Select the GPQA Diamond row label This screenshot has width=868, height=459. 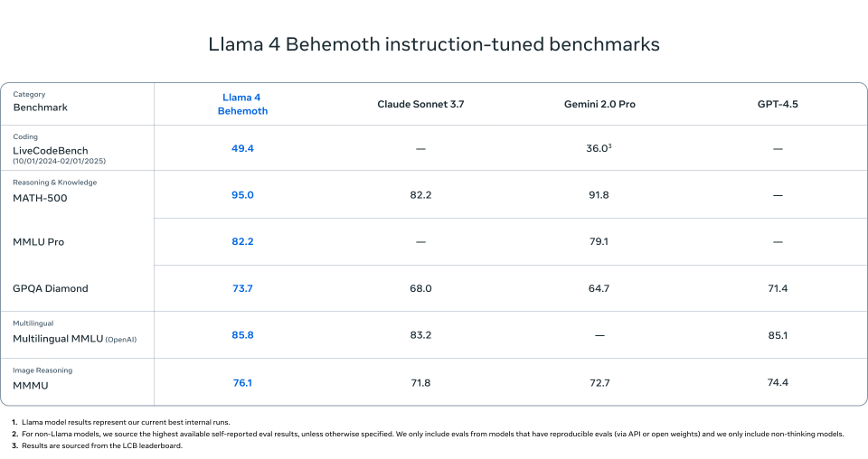(51, 289)
